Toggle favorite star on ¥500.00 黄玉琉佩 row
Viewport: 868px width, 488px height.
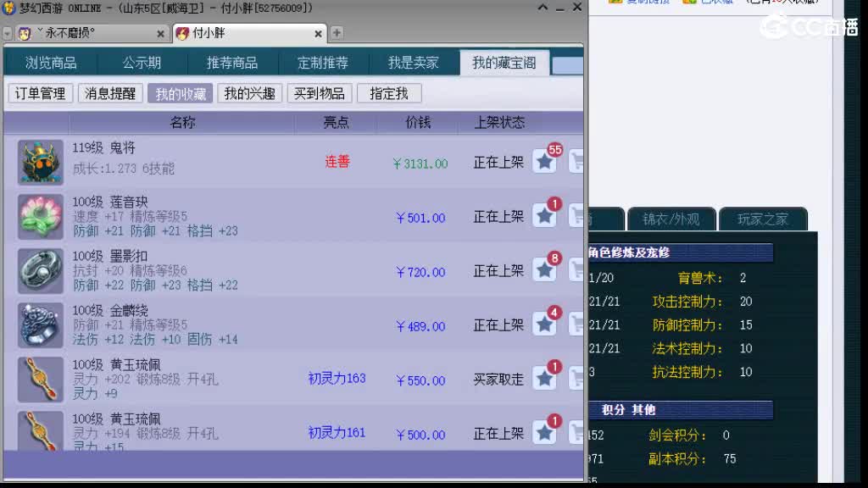click(545, 433)
